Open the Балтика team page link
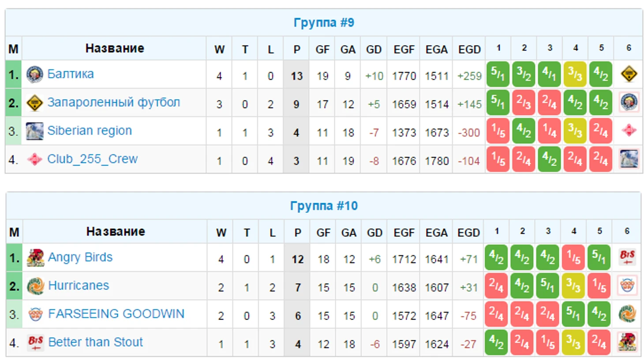The width and height of the screenshot is (644, 361). point(71,74)
